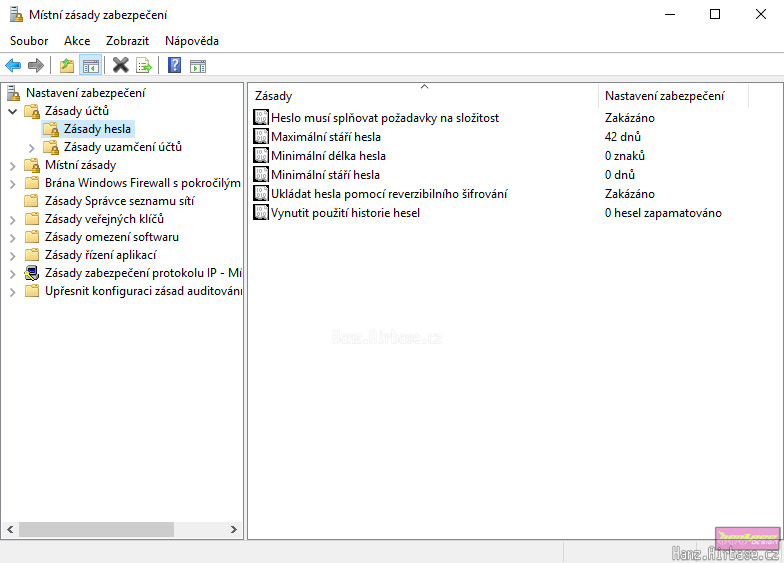This screenshot has width=784, height=563.
Task: Select Zásady hesla in the tree
Action: pyautogui.click(x=97, y=129)
